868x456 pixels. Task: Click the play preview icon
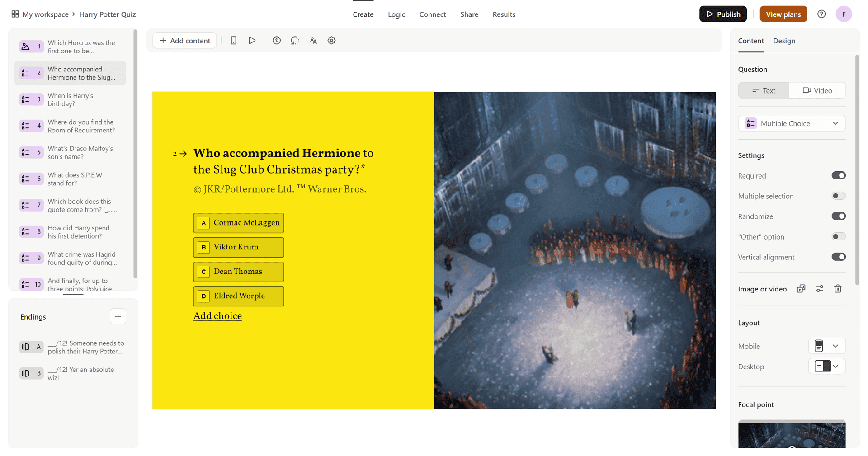[x=252, y=41]
